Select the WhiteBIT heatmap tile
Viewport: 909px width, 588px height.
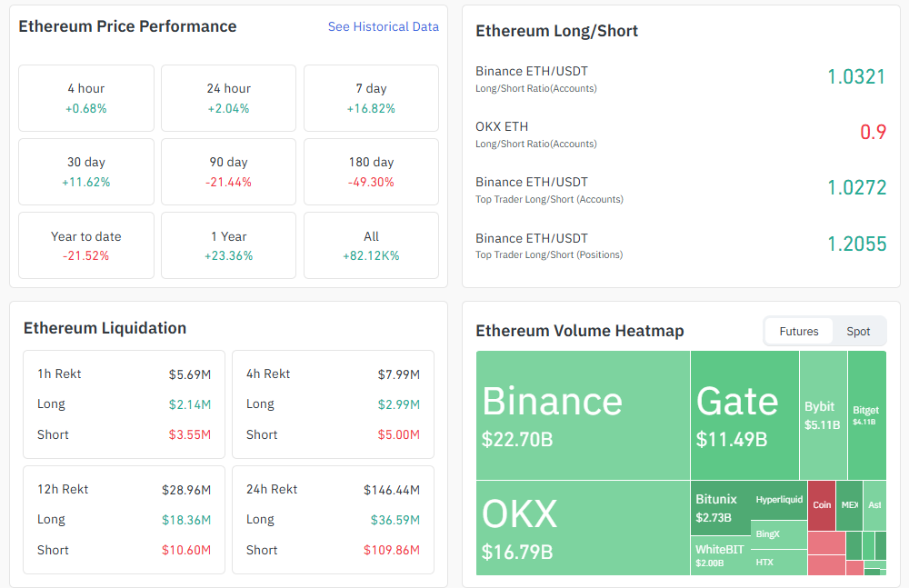click(721, 555)
